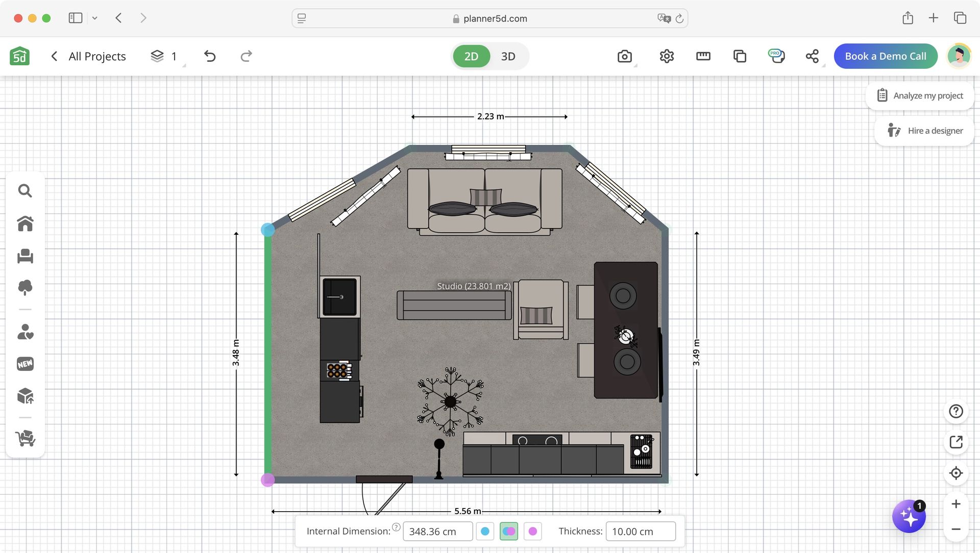The width and height of the screenshot is (980, 553).
Task: Click the Hire a designer button
Action: (924, 130)
